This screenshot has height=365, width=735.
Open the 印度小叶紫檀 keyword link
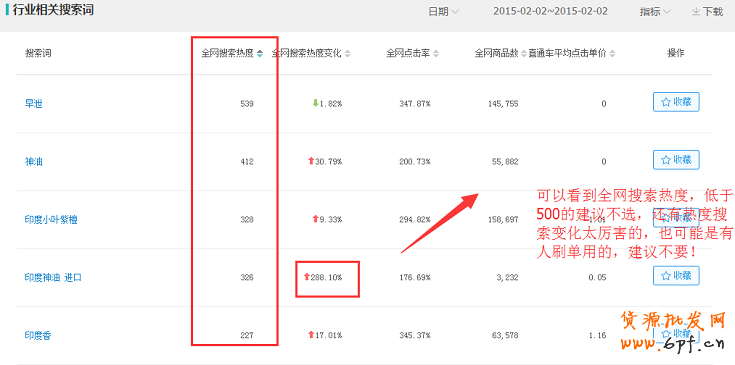tap(51, 220)
